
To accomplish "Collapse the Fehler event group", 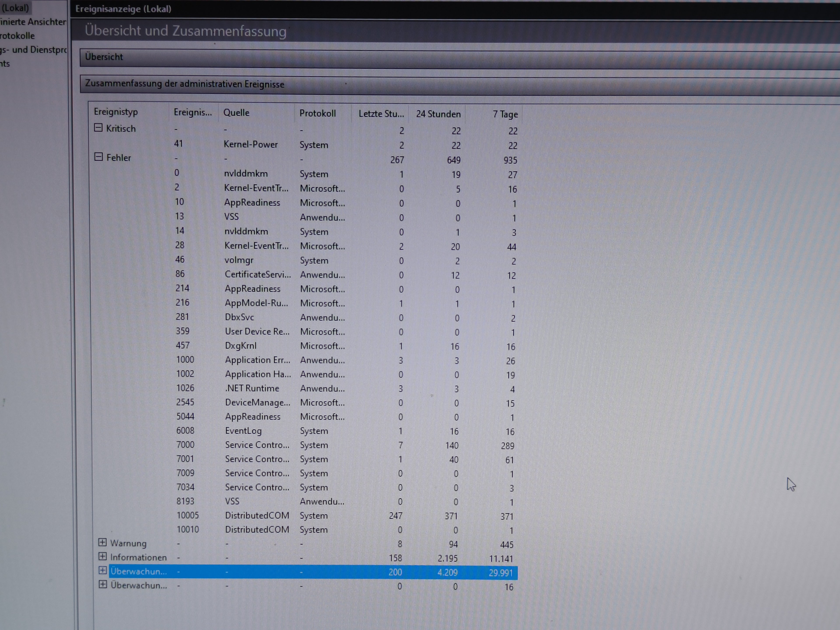I will click(x=98, y=157).
